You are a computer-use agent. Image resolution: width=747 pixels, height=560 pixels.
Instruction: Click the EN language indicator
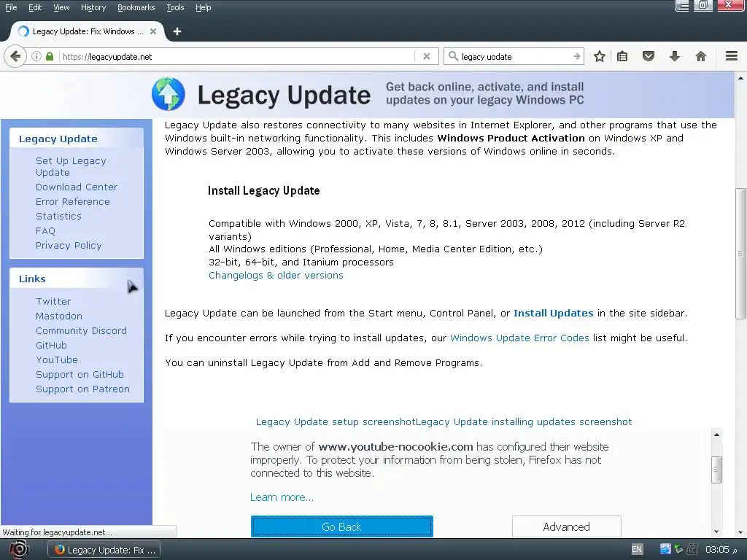tap(636, 550)
